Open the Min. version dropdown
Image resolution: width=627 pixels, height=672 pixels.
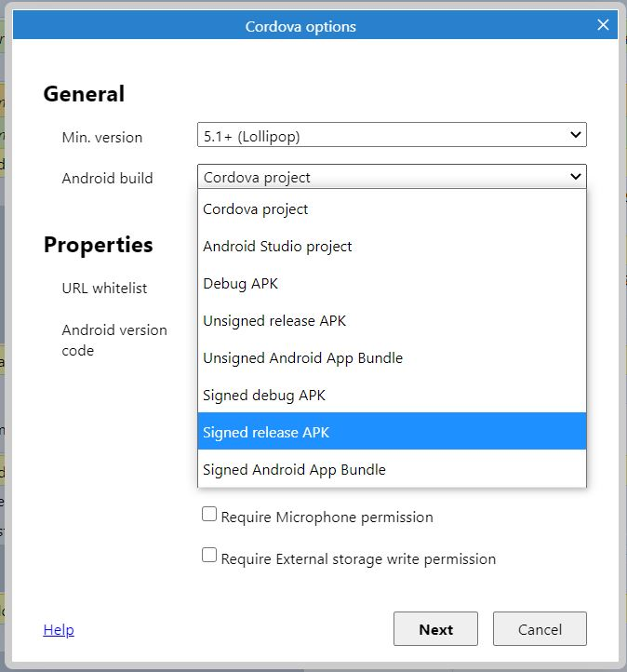tap(392, 135)
